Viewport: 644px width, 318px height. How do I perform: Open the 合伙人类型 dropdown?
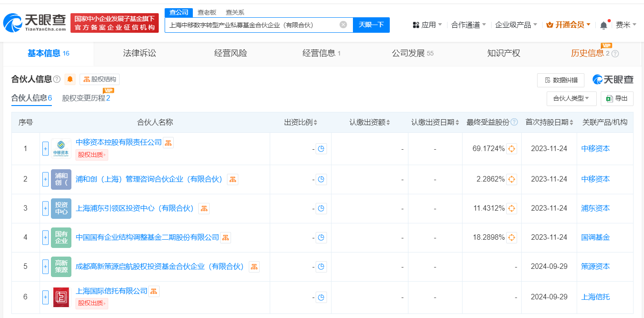coord(571,98)
